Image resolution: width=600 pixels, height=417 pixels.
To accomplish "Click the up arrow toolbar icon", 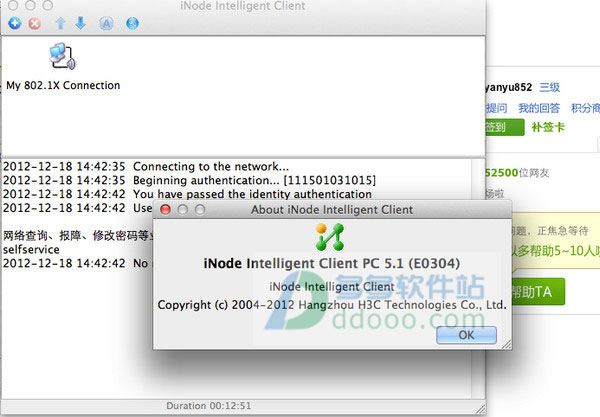I will tap(60, 23).
